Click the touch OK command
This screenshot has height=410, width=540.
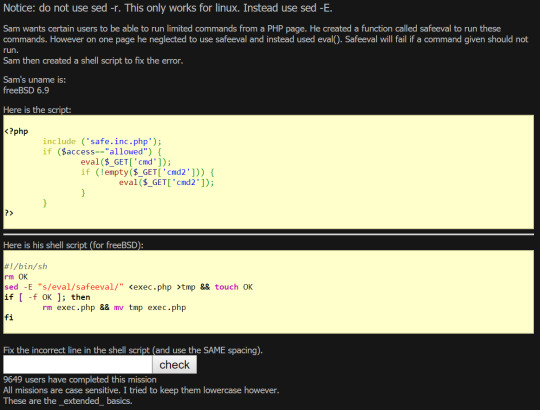tap(234, 287)
